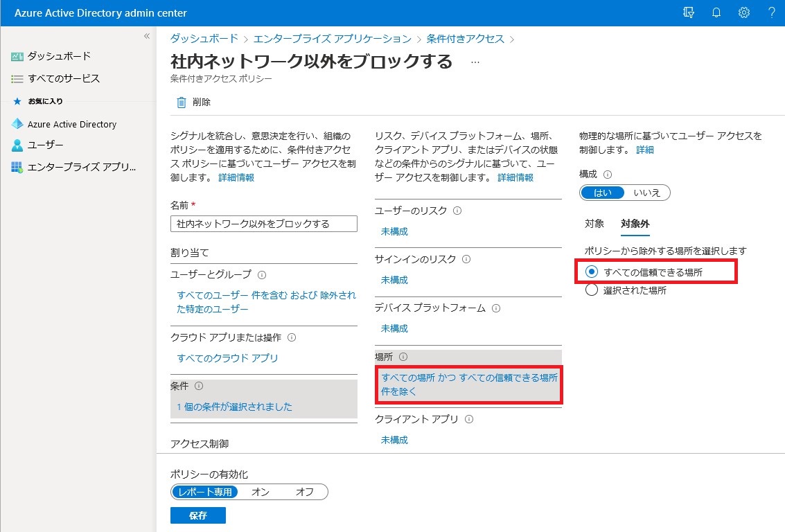The width and height of the screenshot is (785, 532).
Task: Open 未構成 under デバイス プラットフォーム
Action: tap(394, 329)
